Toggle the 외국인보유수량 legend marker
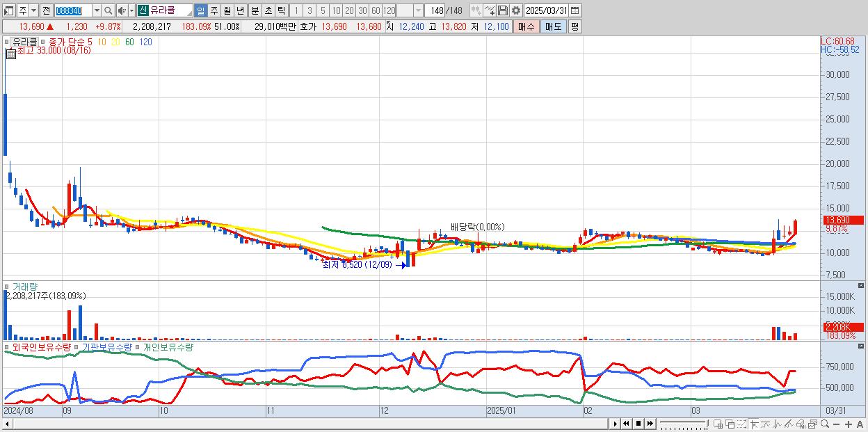This screenshot has height=432, width=868. point(8,346)
